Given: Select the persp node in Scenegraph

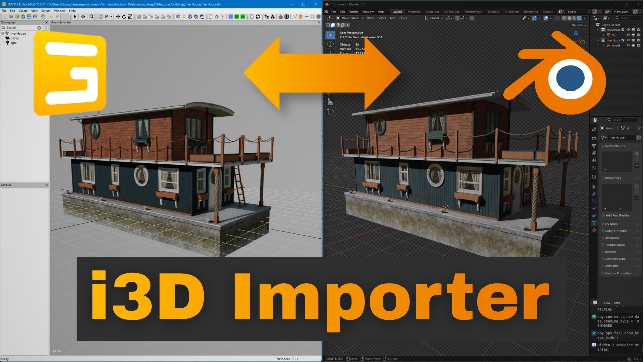Looking at the screenshot, I should pos(14,38).
